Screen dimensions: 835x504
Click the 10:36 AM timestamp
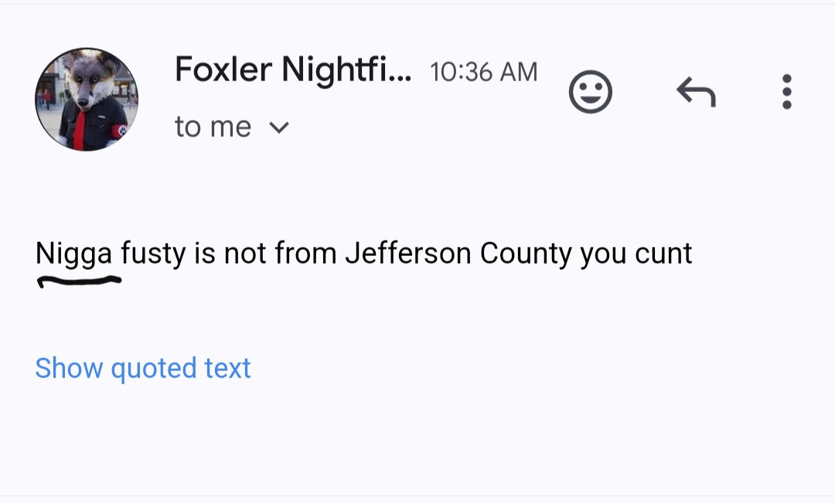pyautogui.click(x=483, y=72)
